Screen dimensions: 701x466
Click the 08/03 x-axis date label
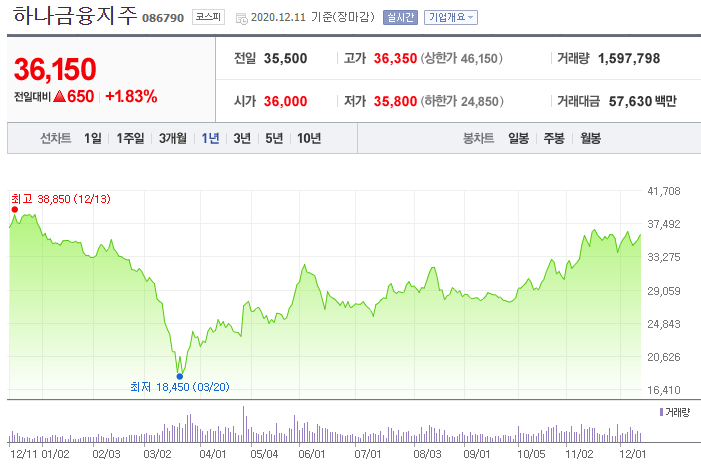(427, 454)
